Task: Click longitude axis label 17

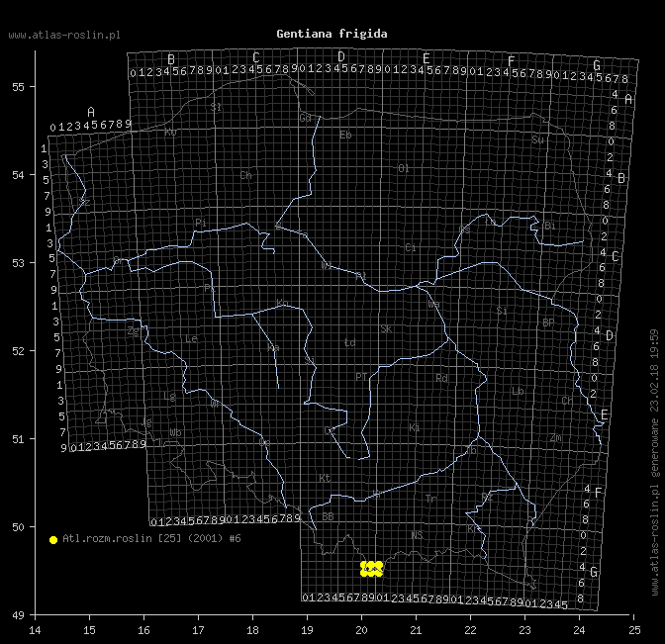Action: pyautogui.click(x=198, y=630)
